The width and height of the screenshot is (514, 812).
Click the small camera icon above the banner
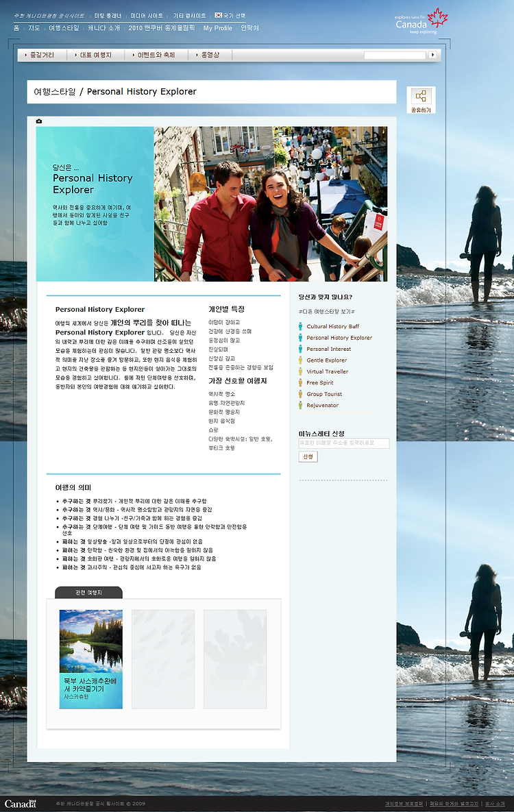click(x=39, y=121)
